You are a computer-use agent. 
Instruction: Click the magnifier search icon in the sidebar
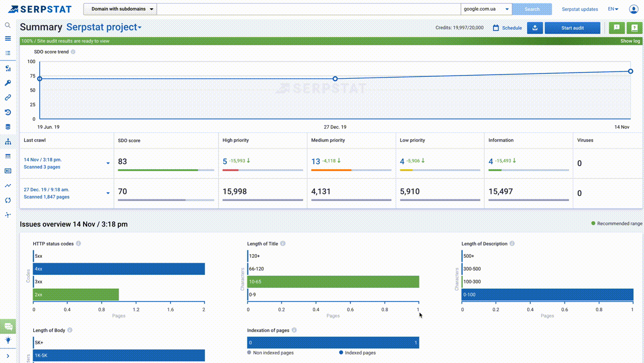coord(8,25)
